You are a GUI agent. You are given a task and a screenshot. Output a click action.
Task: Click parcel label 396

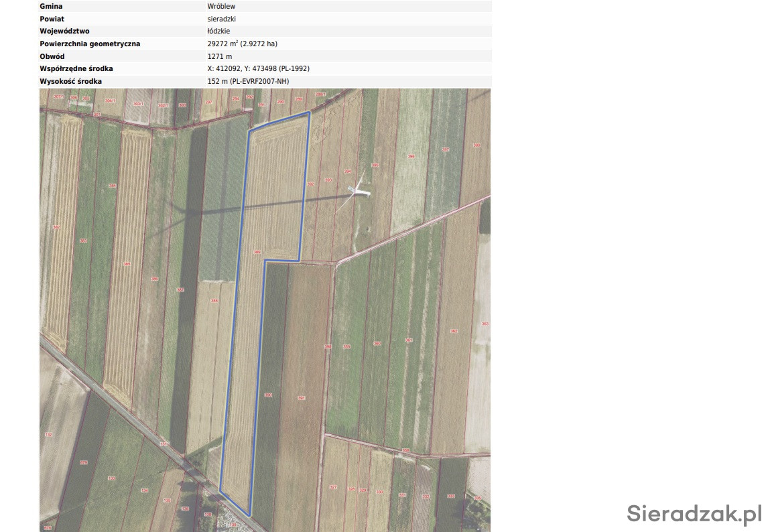[411, 156]
